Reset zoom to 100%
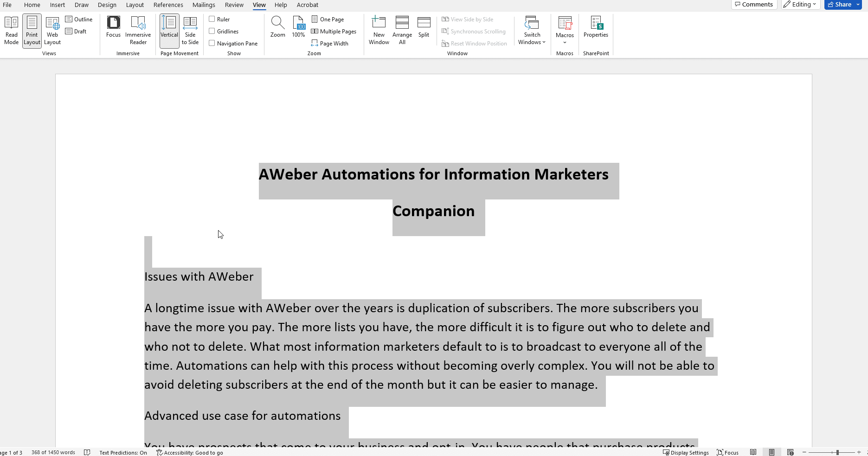Screen dimensions: 868x456 [298, 27]
